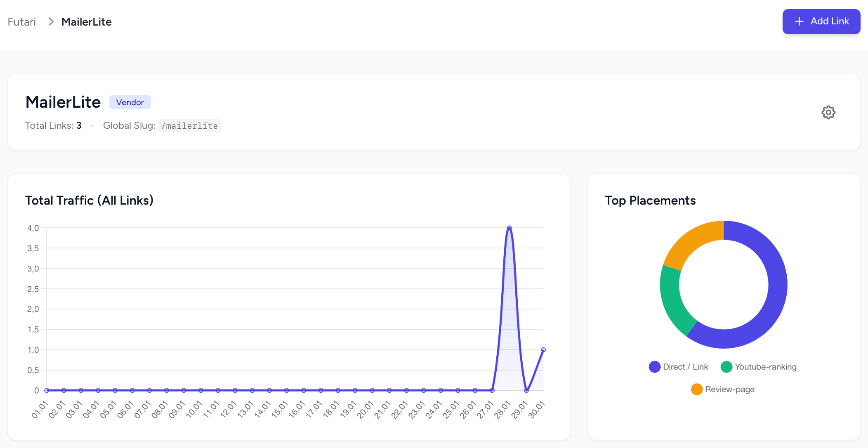The height and width of the screenshot is (448, 868).
Task: Go back to Futari breadcrumb
Action: point(22,22)
